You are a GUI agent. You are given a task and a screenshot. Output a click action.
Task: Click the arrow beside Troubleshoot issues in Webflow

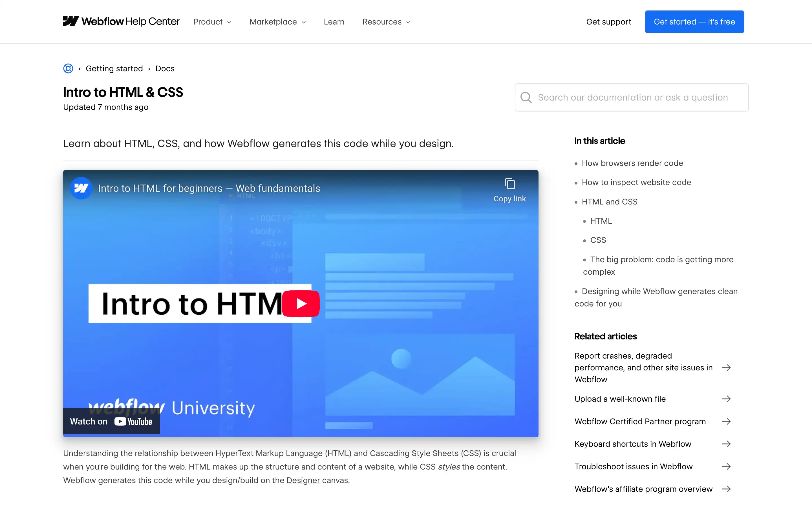(727, 466)
